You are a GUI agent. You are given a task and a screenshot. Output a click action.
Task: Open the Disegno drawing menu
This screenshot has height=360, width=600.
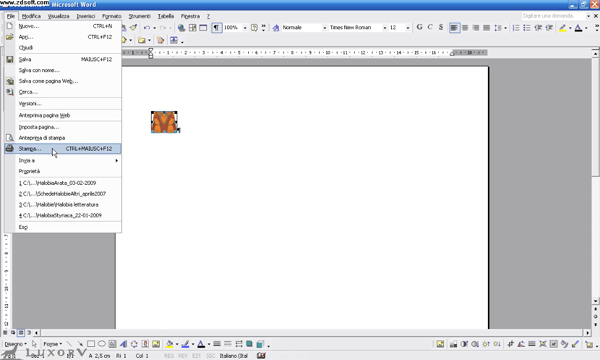[x=15, y=344]
